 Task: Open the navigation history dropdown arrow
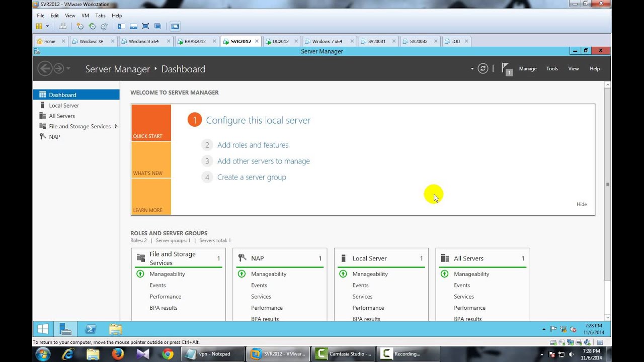point(68,68)
